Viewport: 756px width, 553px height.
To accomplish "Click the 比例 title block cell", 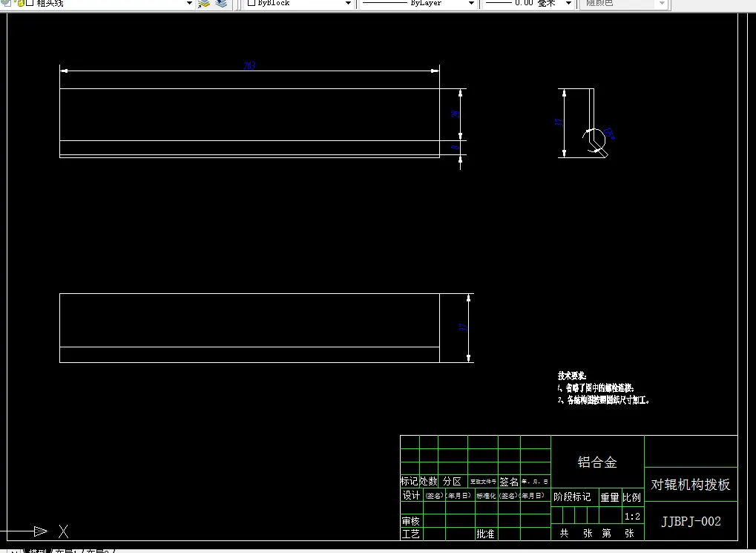I will pyautogui.click(x=631, y=497).
